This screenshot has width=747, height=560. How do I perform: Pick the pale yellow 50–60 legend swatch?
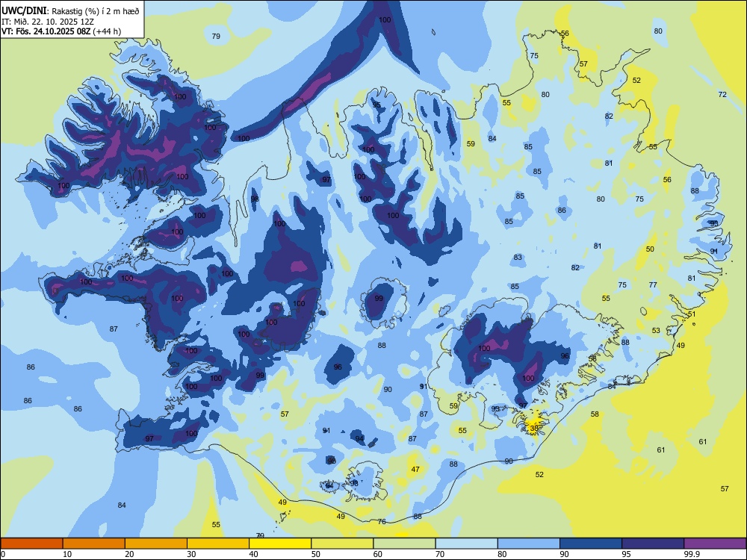(342, 544)
